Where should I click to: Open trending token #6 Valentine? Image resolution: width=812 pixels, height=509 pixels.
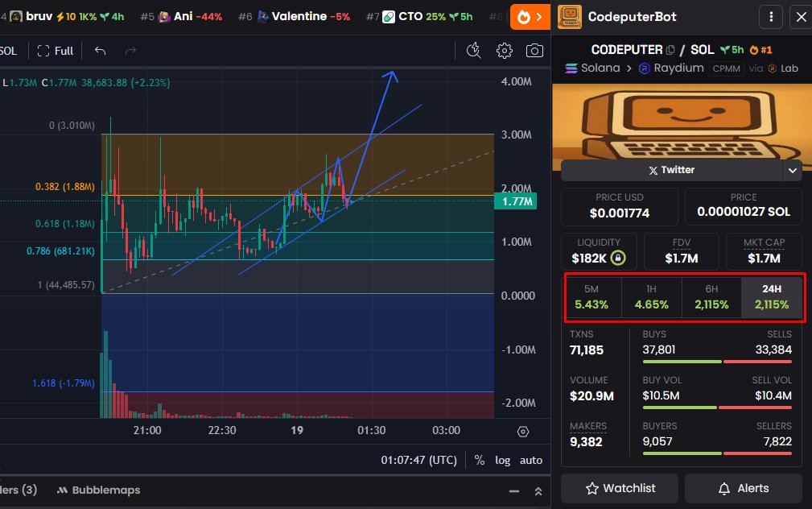(295, 17)
